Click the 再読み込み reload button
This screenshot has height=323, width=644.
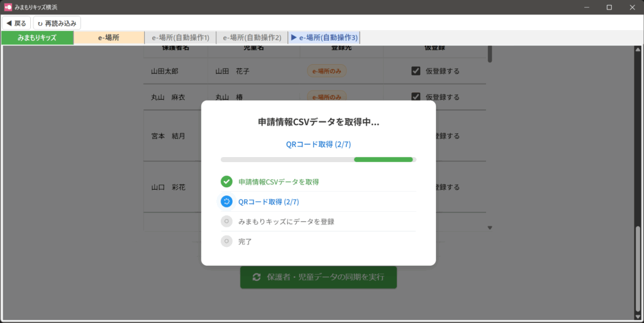[57, 23]
